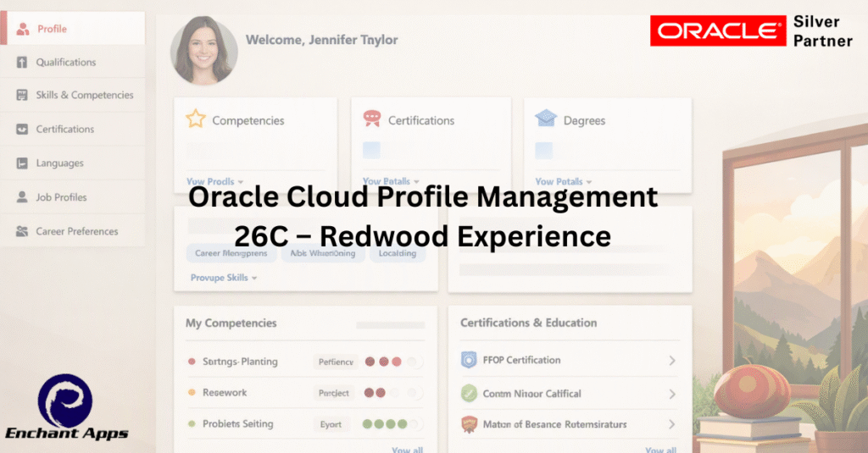The width and height of the screenshot is (868, 453).
Task: Set rating dots for Sartngs-Planting
Action: tap(393, 362)
